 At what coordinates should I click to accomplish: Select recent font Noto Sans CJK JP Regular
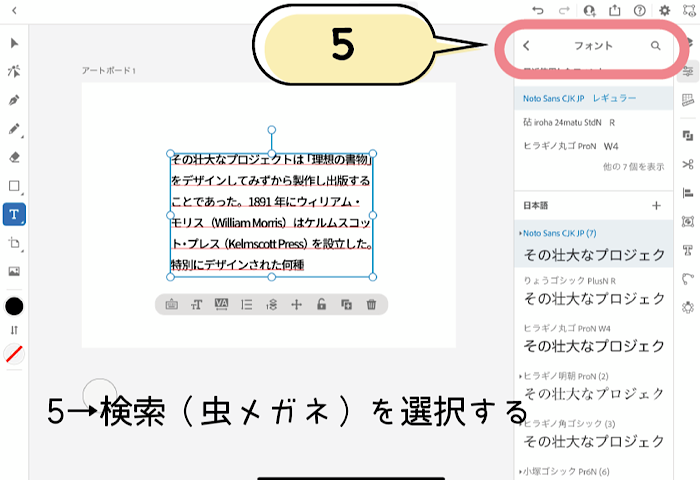pyautogui.click(x=594, y=98)
